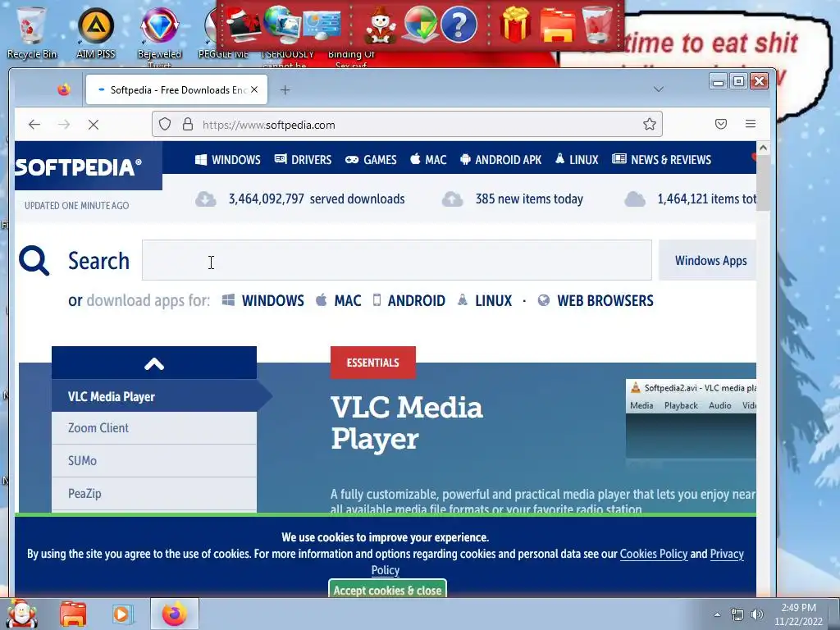Click the gift box icon in top dock
This screenshot has height=630, width=840.
(x=515, y=24)
